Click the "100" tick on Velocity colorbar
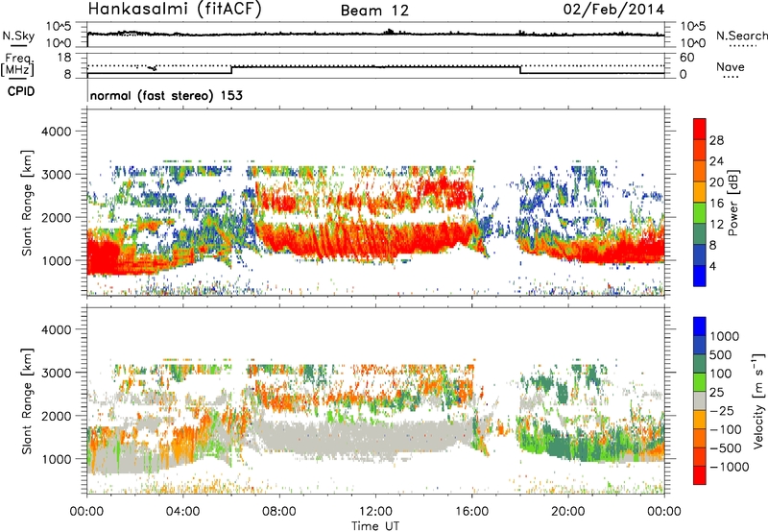This screenshot has height=532, width=768. [x=721, y=374]
